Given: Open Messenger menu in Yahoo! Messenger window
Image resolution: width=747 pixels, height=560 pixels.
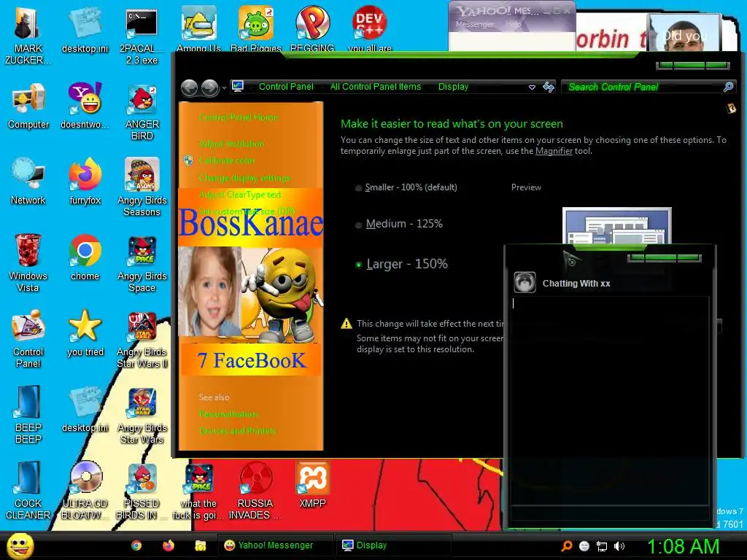Looking at the screenshot, I should (474, 24).
